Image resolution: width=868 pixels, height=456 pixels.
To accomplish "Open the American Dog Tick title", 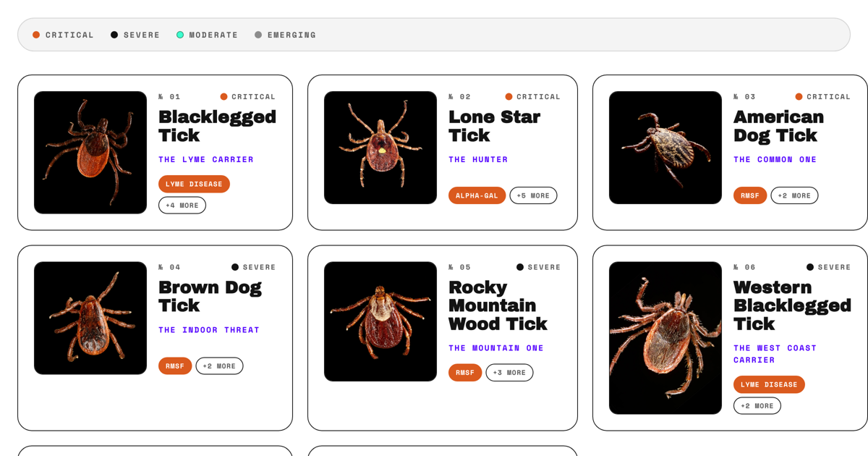I will [778, 126].
